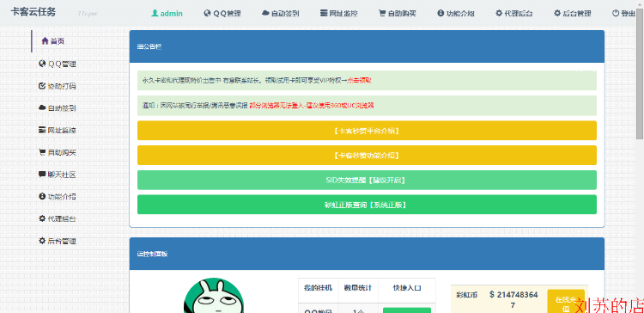Open sidebar 自助购买 cart item
The width and height of the screenshot is (644, 313).
[x=57, y=152]
